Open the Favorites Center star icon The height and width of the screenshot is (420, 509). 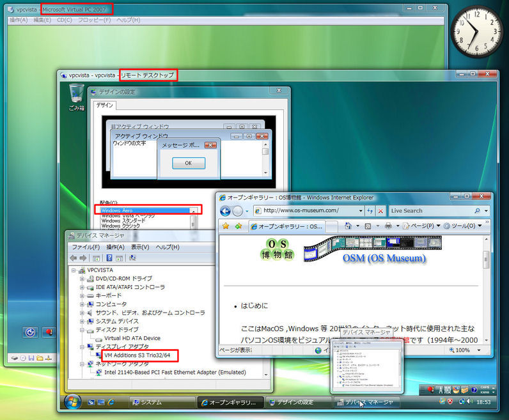[x=226, y=226]
